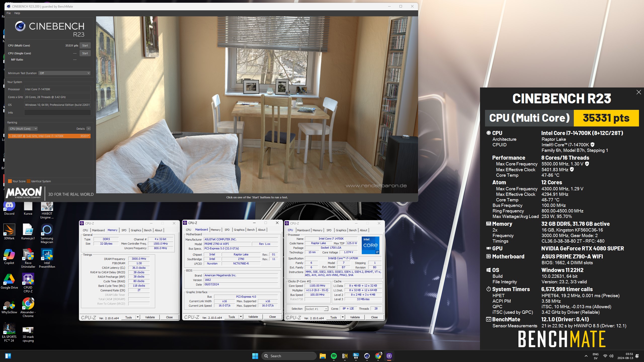This screenshot has height=362, width=644.
Task: Open CPU (Multi Core) ranking dropdown
Action: 23,129
